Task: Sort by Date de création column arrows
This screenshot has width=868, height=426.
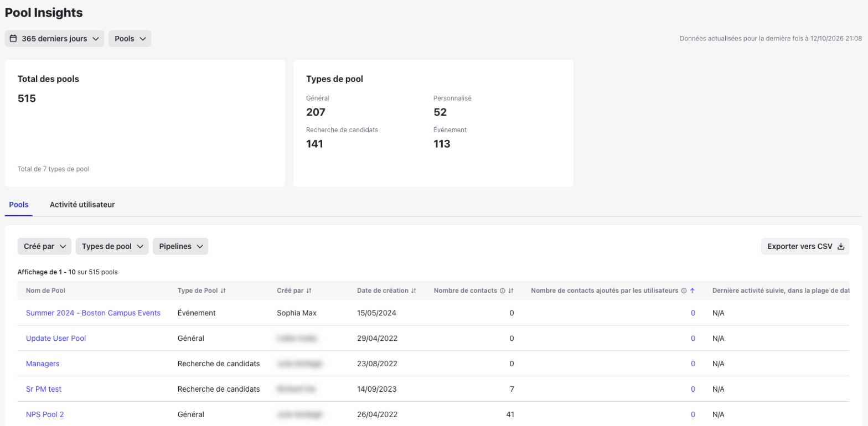Action: pyautogui.click(x=413, y=290)
